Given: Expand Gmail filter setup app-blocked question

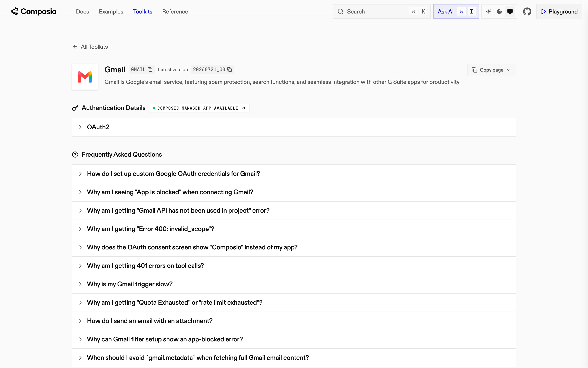Looking at the screenshot, I should [294, 339].
